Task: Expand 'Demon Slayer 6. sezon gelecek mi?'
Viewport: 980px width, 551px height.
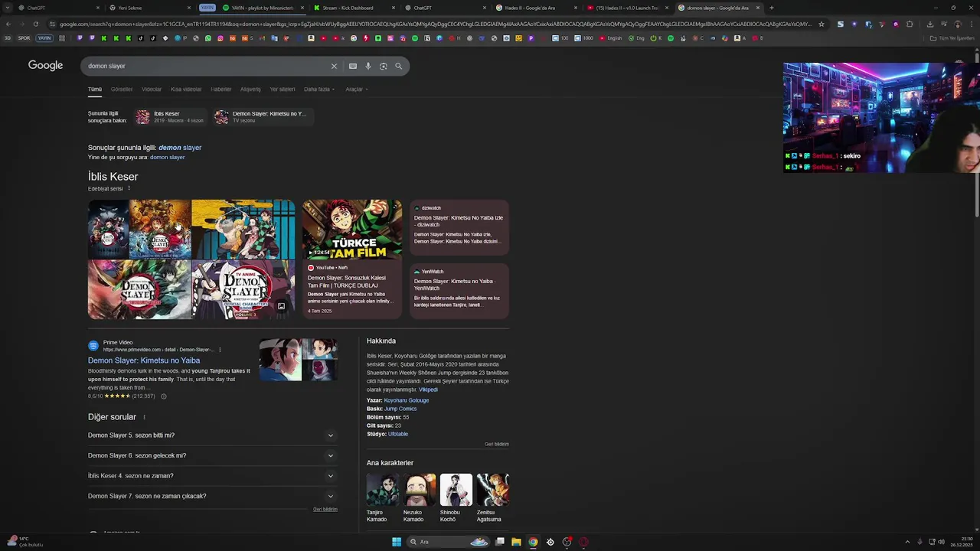Action: coord(213,455)
